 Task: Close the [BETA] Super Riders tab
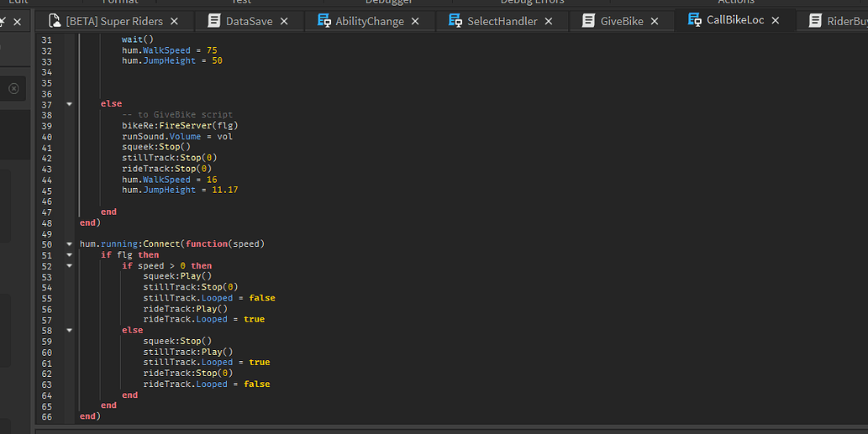(x=175, y=21)
